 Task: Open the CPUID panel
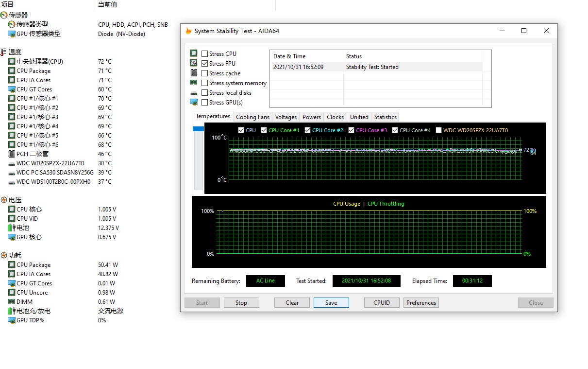click(x=382, y=302)
